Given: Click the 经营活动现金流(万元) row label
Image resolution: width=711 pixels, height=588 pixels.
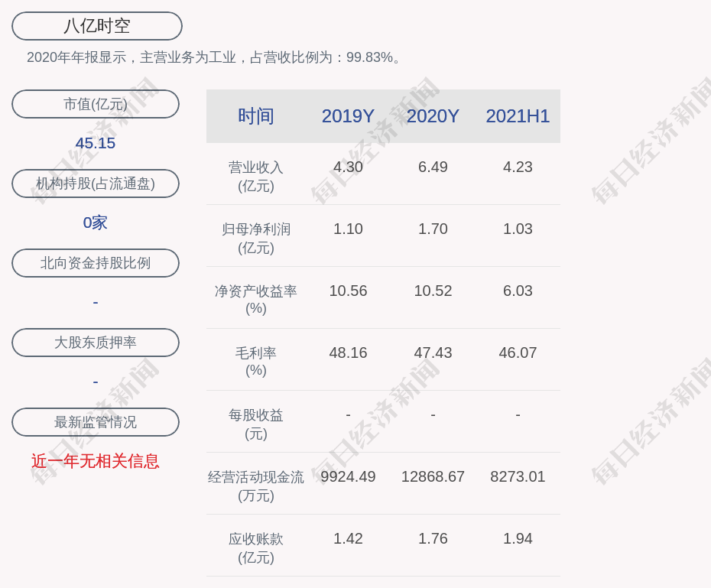Looking at the screenshot, I should tap(255, 486).
